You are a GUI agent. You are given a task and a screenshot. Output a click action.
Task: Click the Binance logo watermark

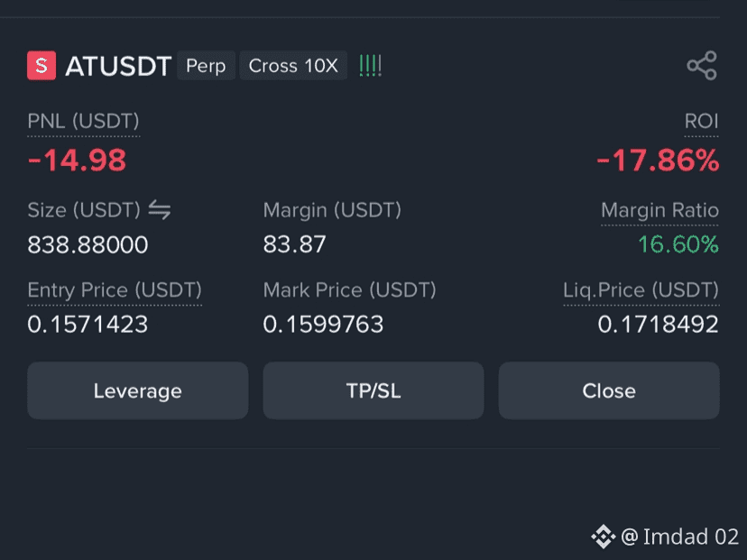(604, 537)
